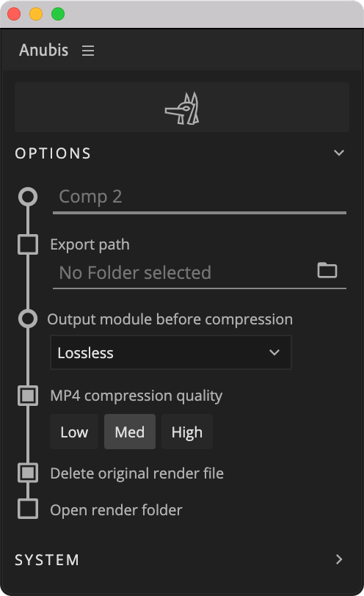Click circle marker beside Output module
This screenshot has height=596, width=364.
click(x=28, y=319)
